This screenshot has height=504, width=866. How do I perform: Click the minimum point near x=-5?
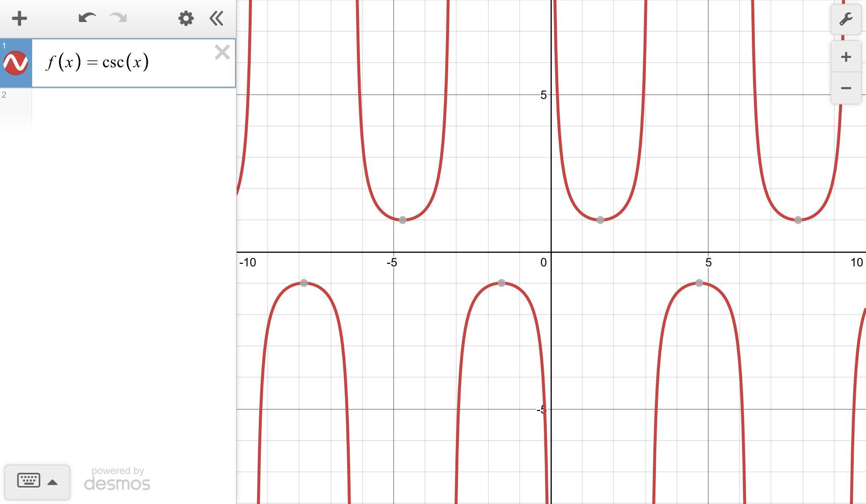403,220
